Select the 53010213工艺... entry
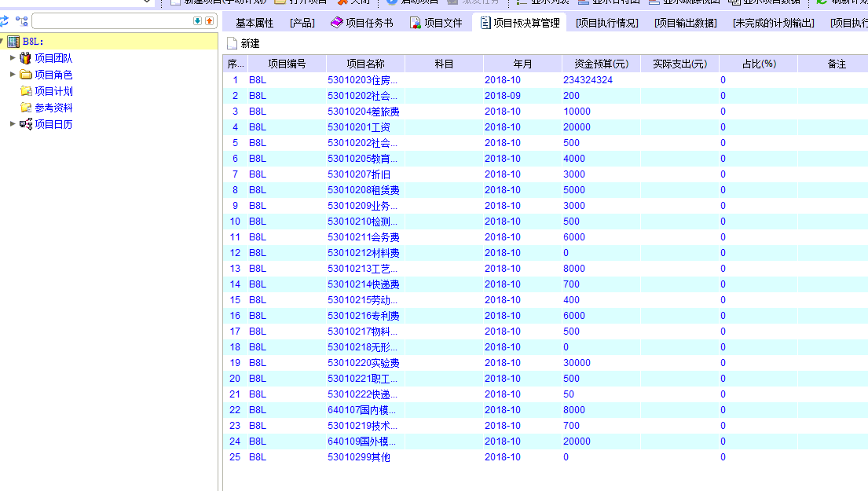Screen dimensions: 868x491 coord(363,269)
